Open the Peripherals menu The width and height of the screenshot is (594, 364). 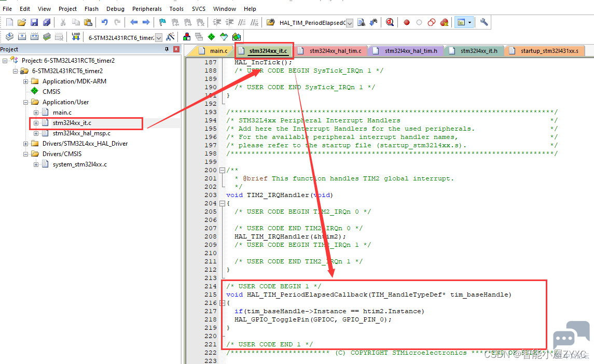pyautogui.click(x=147, y=9)
